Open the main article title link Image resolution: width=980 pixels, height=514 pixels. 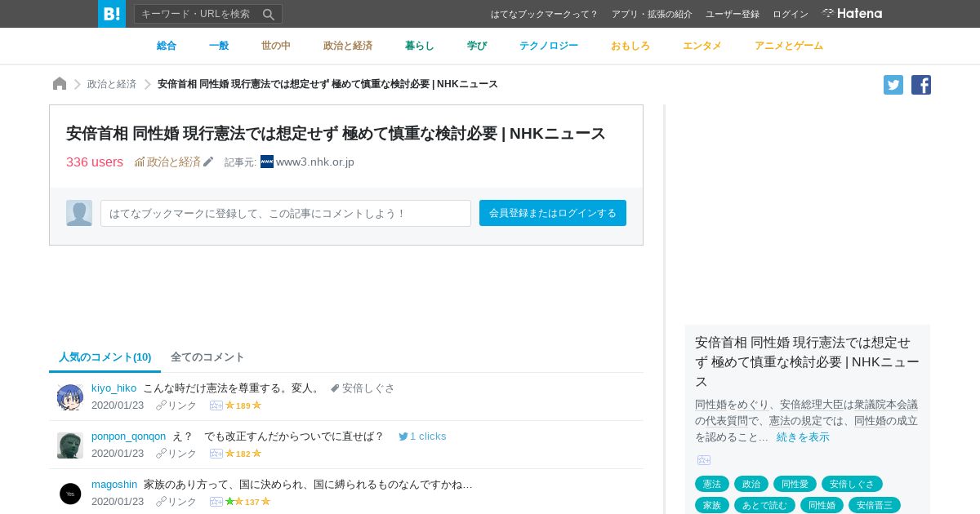pos(336,133)
